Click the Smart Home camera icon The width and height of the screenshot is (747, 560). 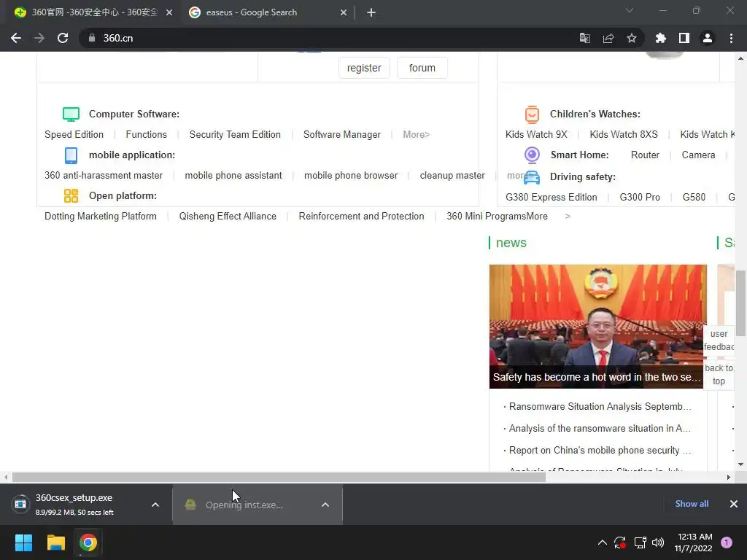(x=532, y=155)
